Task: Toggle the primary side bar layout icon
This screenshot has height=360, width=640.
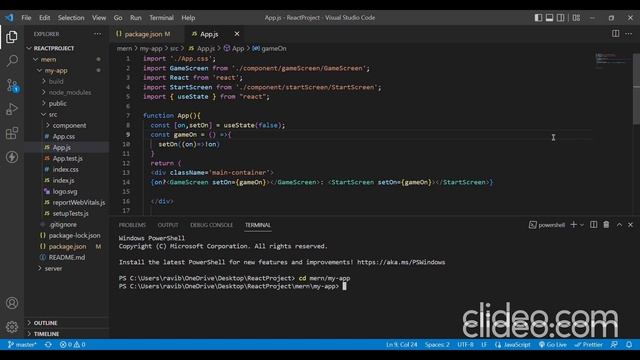Action: 538,18
